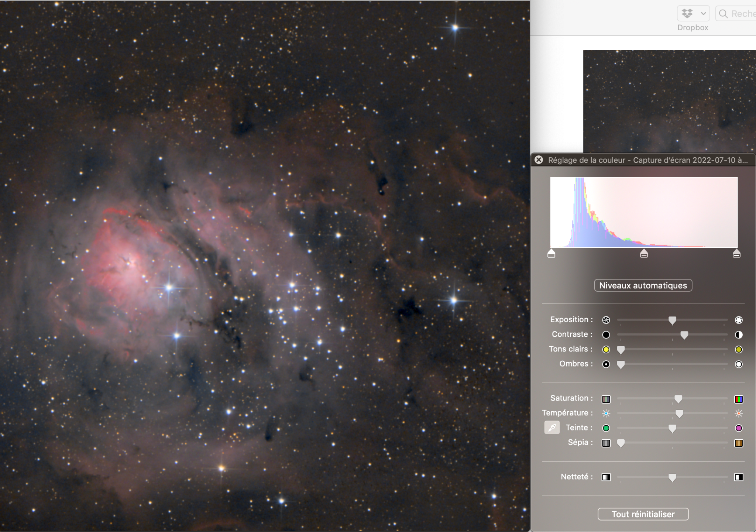Click the Sépia slider thumb
756x532 pixels.
coord(621,443)
